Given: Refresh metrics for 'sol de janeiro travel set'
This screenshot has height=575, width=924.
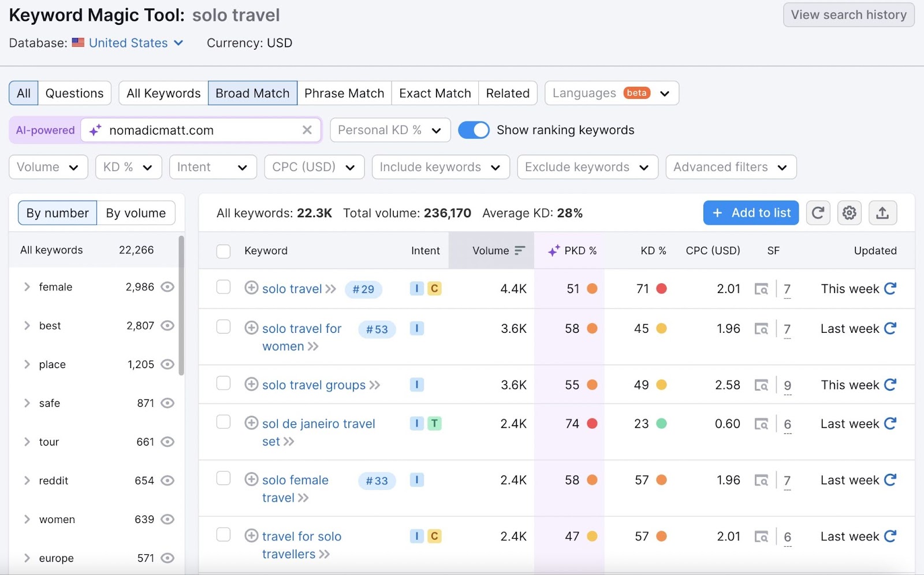Looking at the screenshot, I should pos(890,424).
